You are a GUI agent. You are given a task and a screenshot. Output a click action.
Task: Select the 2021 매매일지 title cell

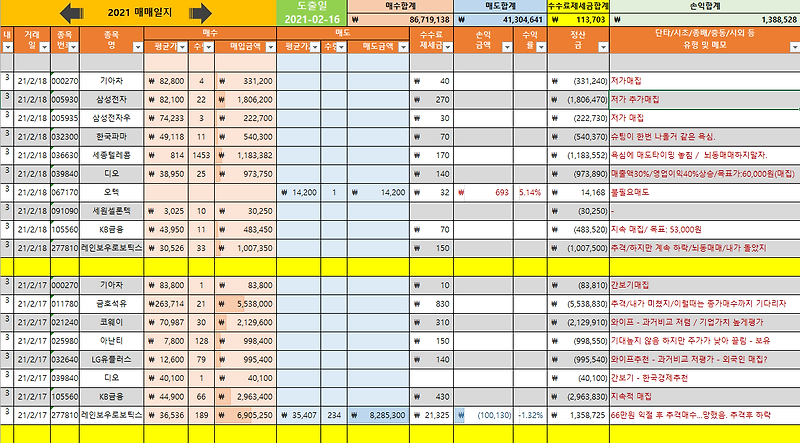click(138, 13)
